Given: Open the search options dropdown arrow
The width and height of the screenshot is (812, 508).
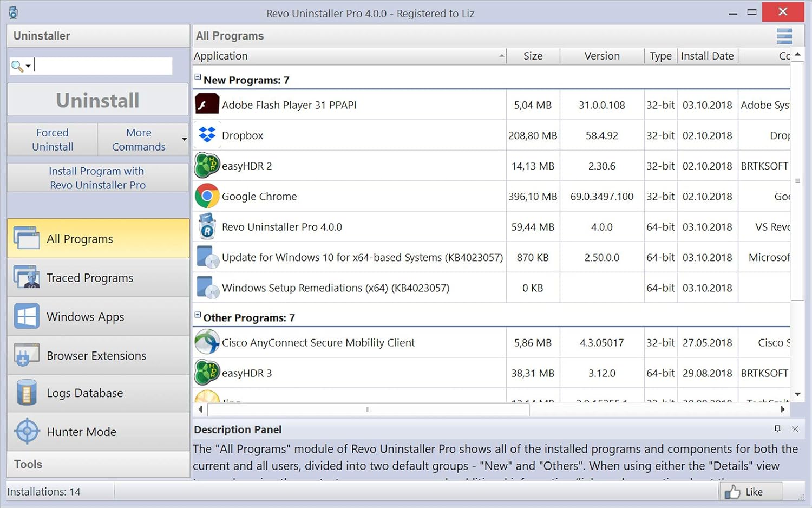Looking at the screenshot, I should 28,66.
